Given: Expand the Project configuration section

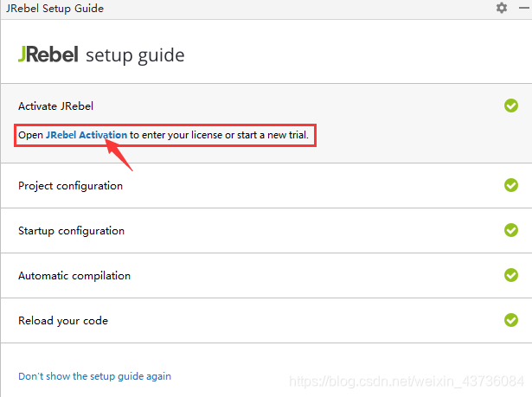Looking at the screenshot, I should tap(266, 186).
